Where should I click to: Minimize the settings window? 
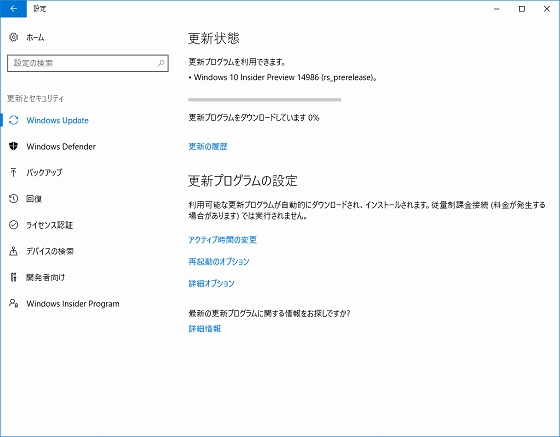tap(496, 9)
